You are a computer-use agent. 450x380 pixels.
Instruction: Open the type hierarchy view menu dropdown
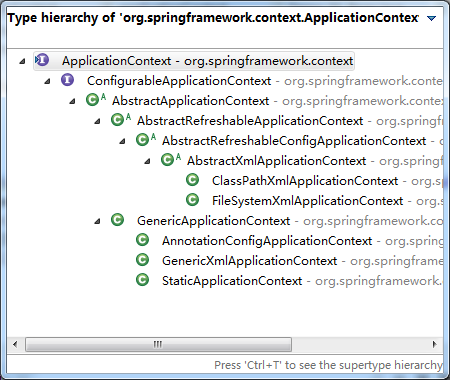(x=431, y=18)
